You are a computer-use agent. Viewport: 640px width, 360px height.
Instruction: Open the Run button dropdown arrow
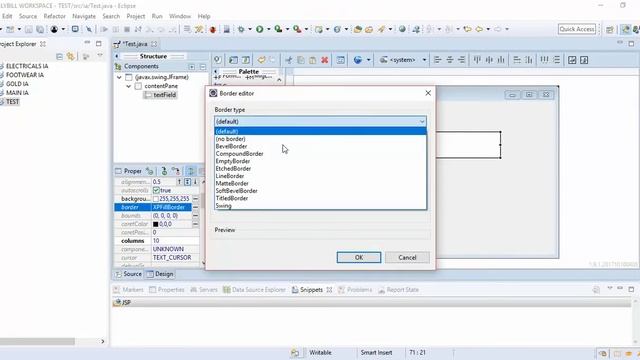pos(269,29)
